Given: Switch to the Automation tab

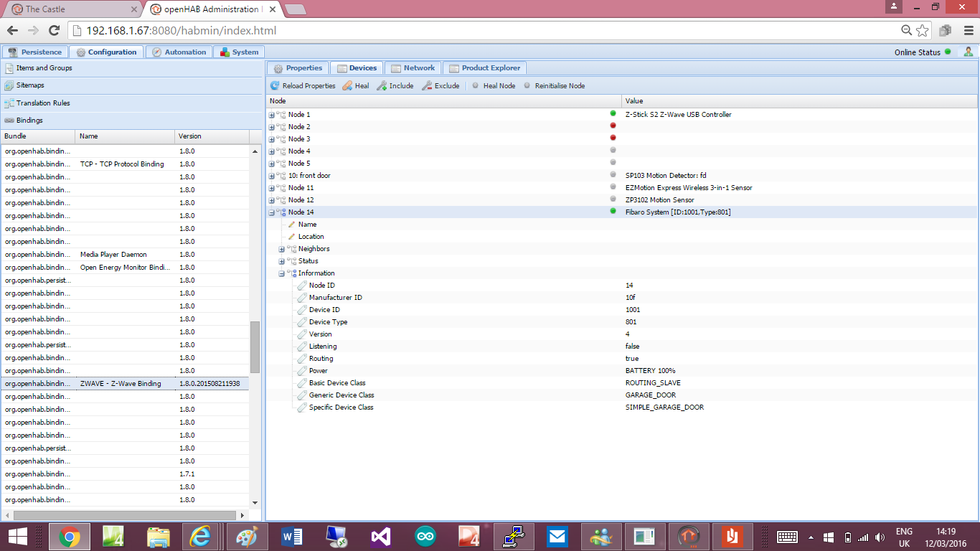Looking at the screenshot, I should 179,52.
